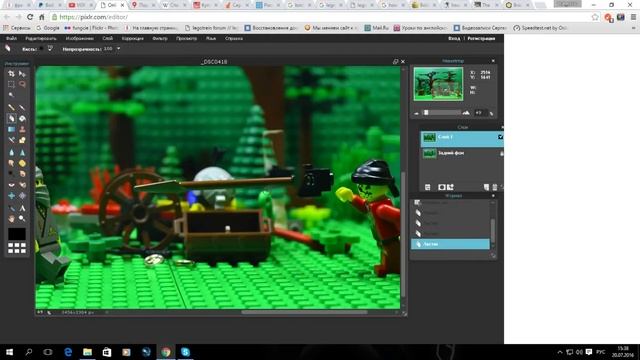This screenshot has height=360, width=640.
Task: Select the Dodge tool
Action: 11,173
